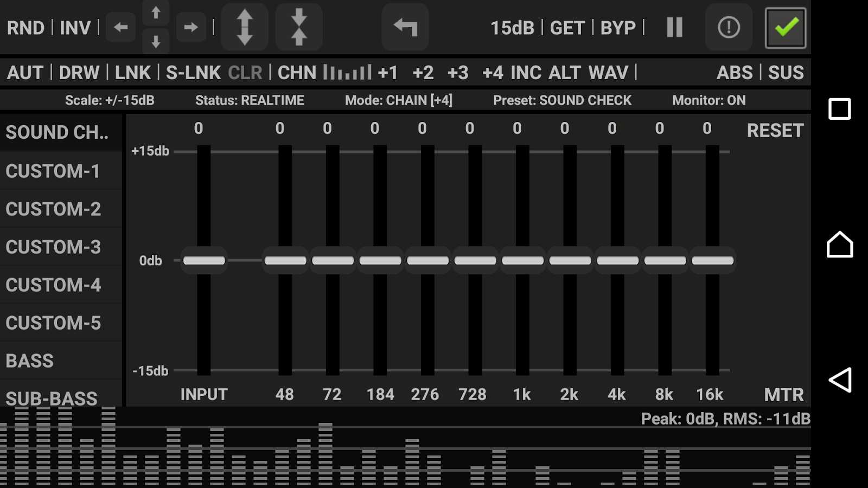The width and height of the screenshot is (868, 488).
Task: Pause audio processing with pause button
Action: 674,27
